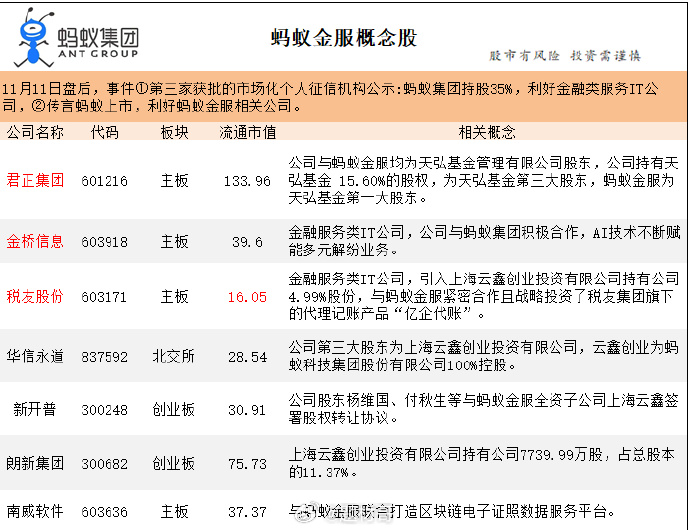Click 新开普 description about 股权转让协议
Image resolution: width=690 pixels, height=530 pixels.
click(483, 409)
